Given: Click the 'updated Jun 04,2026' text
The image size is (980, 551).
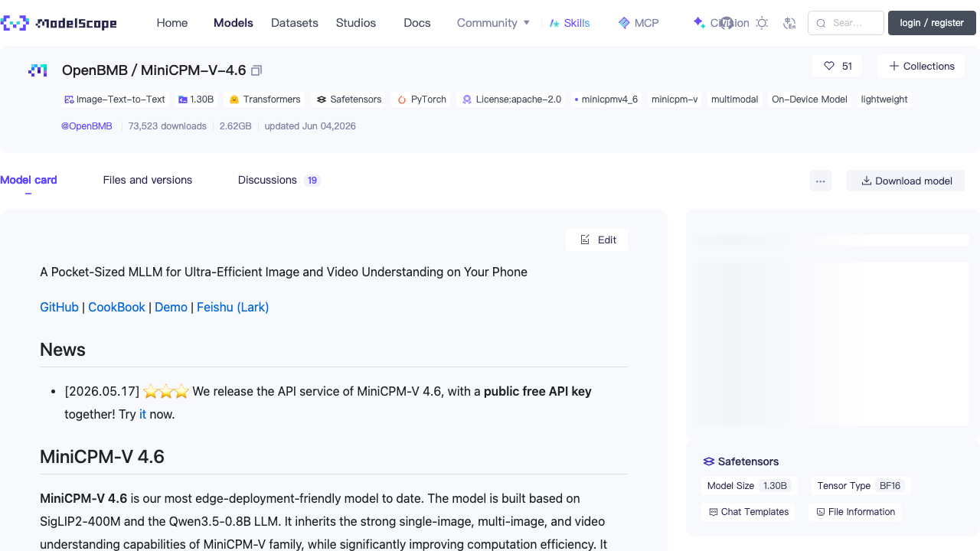Looking at the screenshot, I should [x=310, y=126].
